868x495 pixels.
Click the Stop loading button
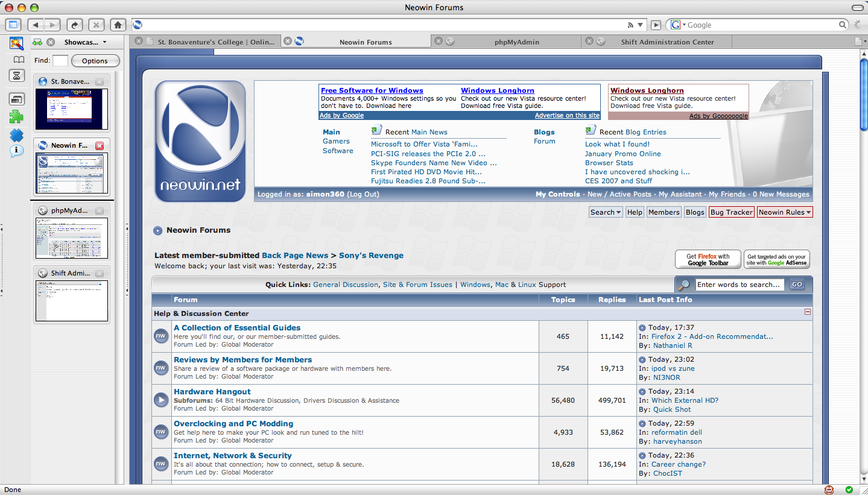point(96,25)
